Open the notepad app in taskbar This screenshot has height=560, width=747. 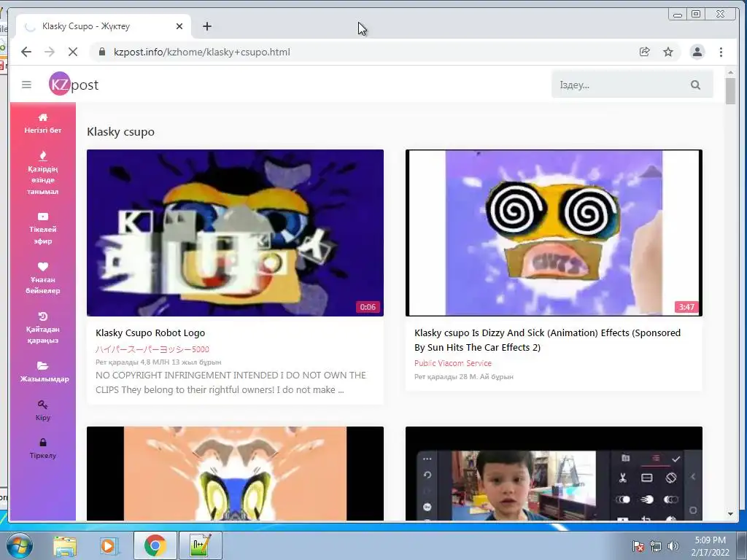pos(200,545)
